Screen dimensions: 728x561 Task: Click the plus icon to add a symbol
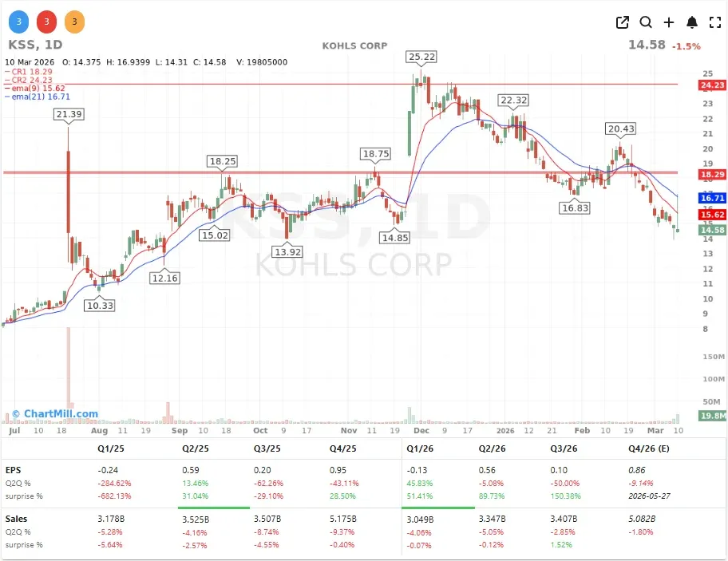click(669, 22)
